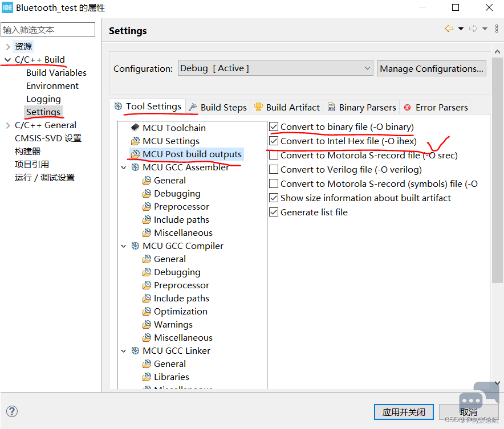Click the vertical scrollbar down arrow
Image resolution: width=504 pixels, height=429 pixels.
pos(496,384)
